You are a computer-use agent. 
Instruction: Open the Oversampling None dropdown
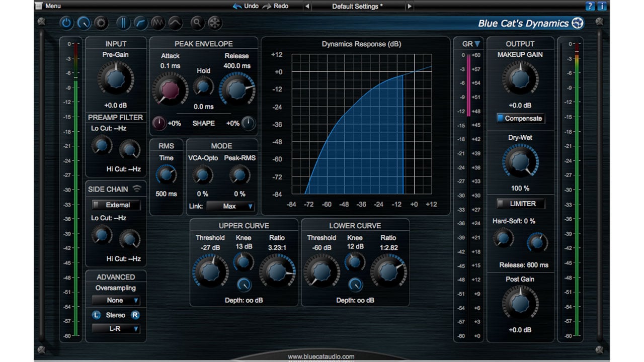(116, 300)
